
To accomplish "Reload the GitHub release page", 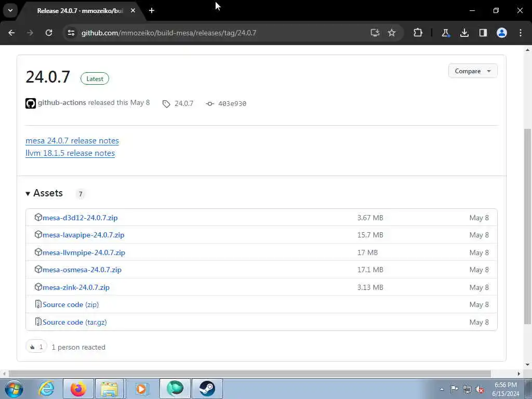I will [x=49, y=33].
